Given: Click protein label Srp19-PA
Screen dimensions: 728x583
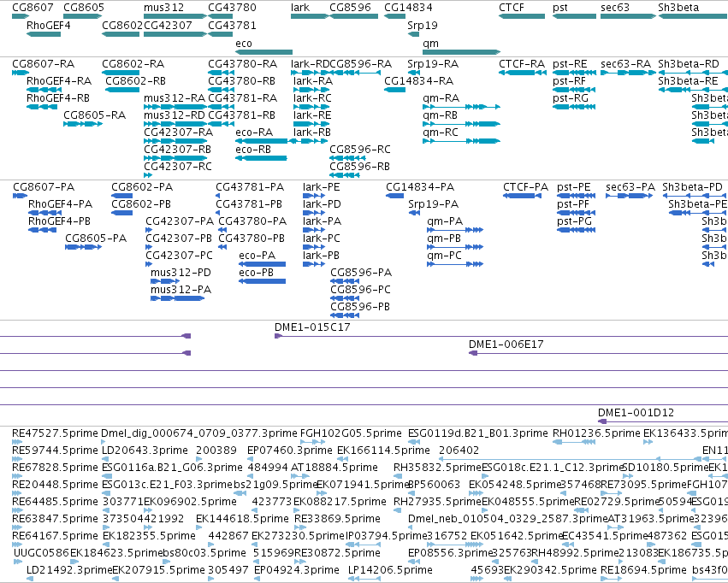Looking at the screenshot, I should click(433, 204).
